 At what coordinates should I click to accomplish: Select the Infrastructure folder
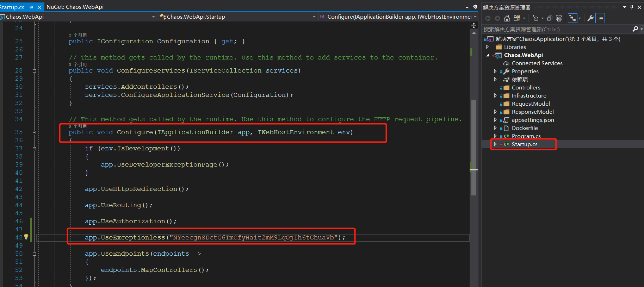[529, 96]
